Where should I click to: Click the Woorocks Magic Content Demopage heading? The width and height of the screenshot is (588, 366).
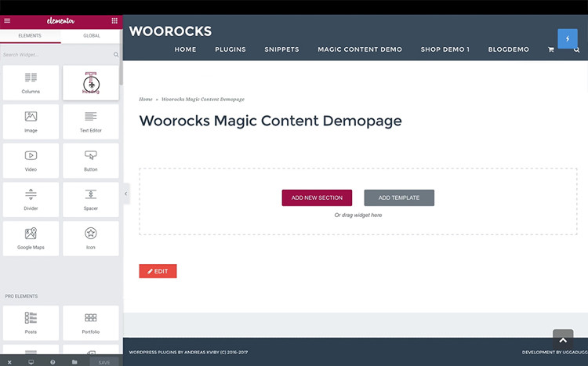coord(270,121)
